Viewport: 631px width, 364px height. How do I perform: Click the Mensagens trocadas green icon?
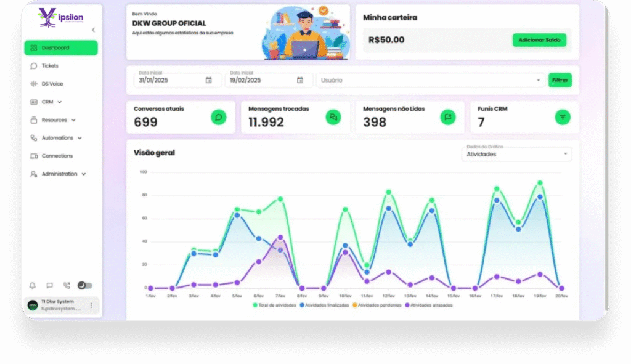[x=333, y=117]
